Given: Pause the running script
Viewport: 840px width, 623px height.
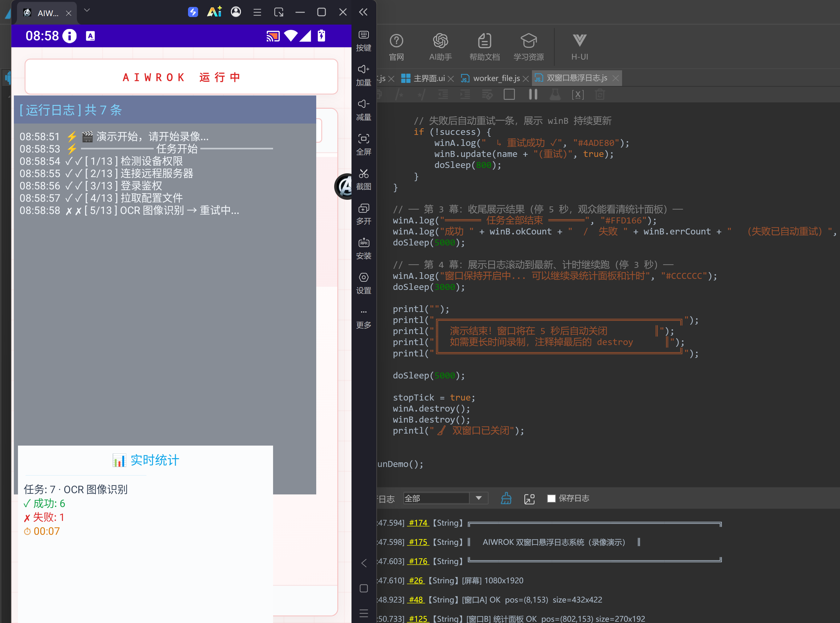Looking at the screenshot, I should [533, 94].
